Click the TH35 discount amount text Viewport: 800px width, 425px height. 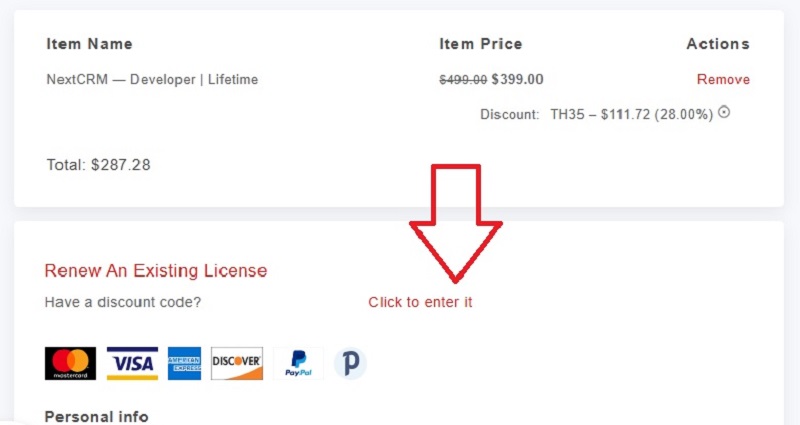[x=632, y=114]
